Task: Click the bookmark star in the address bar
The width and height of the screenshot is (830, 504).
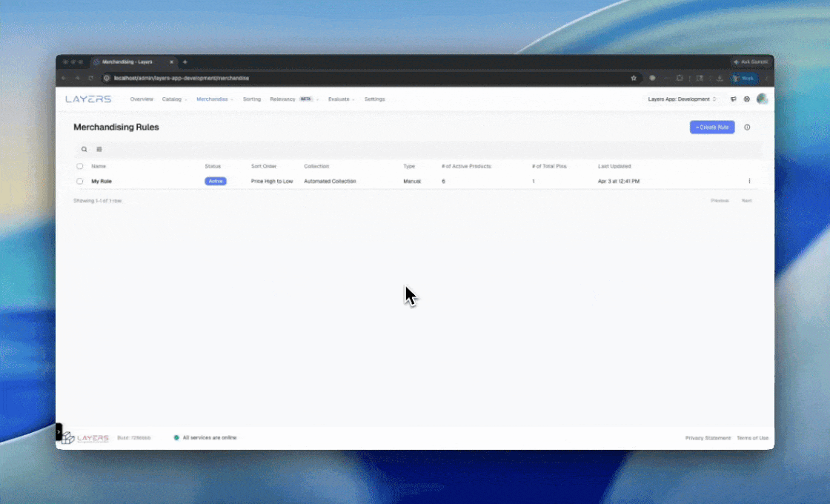Action: point(634,78)
